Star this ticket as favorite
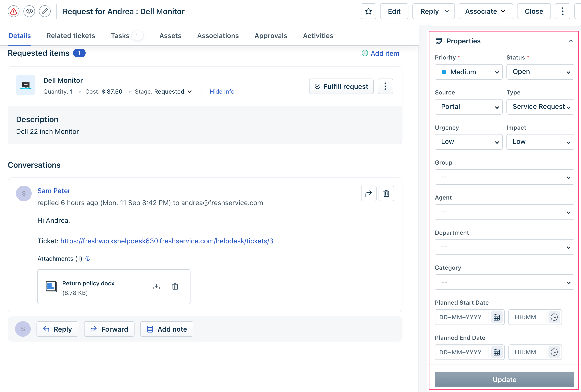This screenshot has width=581, height=392. click(368, 11)
